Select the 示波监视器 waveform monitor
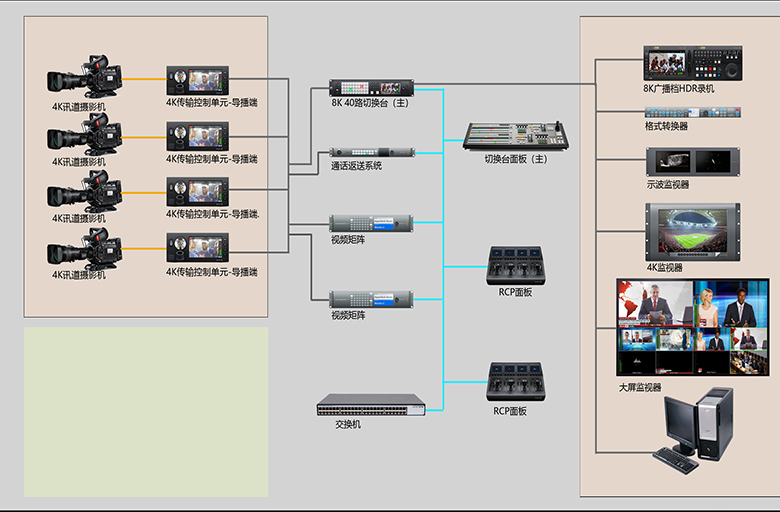The height and width of the screenshot is (512, 780). pyautogui.click(x=694, y=161)
